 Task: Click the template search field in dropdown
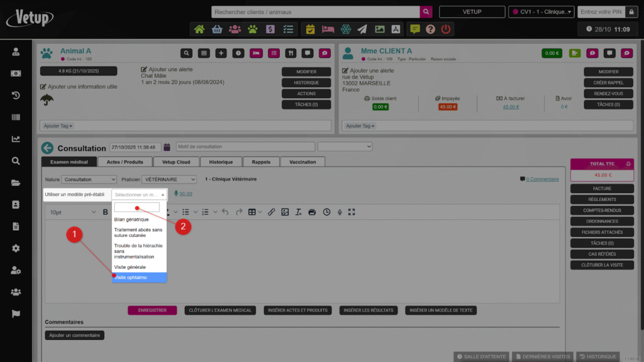pyautogui.click(x=136, y=207)
